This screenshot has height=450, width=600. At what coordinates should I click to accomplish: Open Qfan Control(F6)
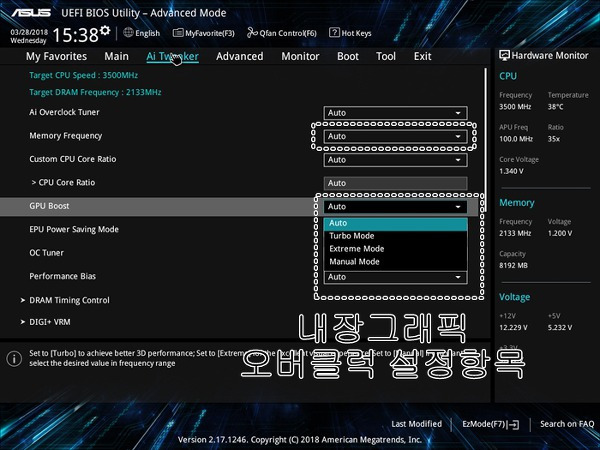282,33
